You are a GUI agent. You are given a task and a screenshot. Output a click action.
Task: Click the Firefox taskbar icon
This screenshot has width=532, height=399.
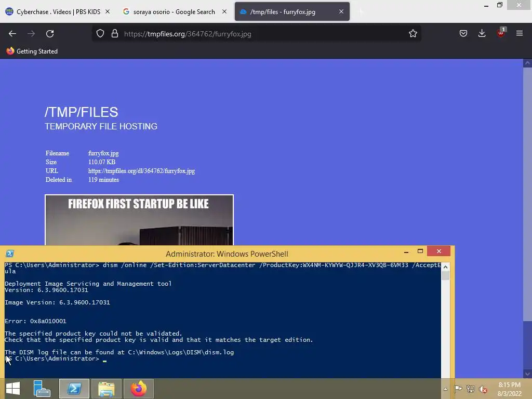click(x=138, y=389)
